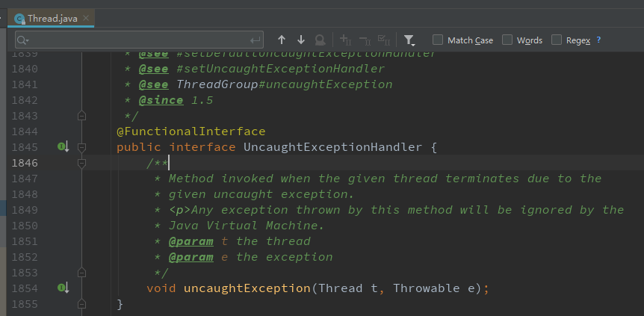Screen dimensions: 644x316
Task: Click implemented-interface gutter icon on line 1845
Action: point(64,146)
